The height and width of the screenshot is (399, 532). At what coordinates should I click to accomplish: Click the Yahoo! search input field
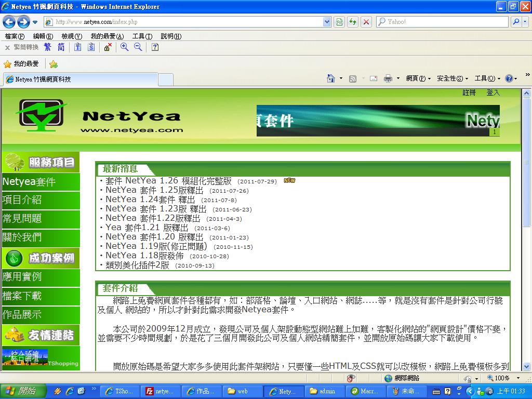coord(442,22)
